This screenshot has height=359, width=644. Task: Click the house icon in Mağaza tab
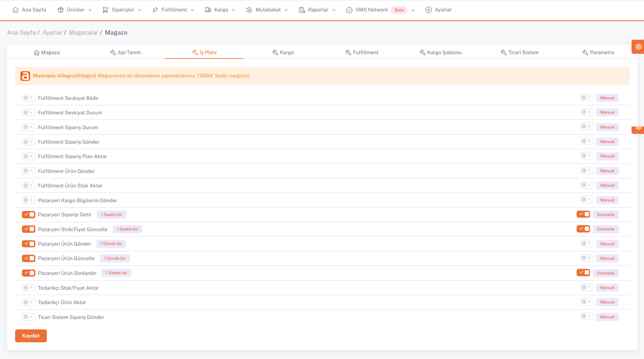click(37, 52)
